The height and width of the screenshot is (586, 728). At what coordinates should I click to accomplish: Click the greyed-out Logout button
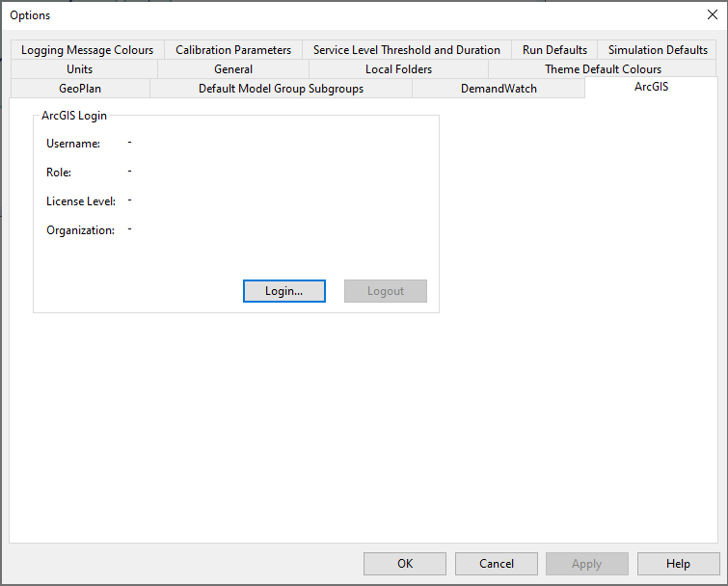[386, 291]
